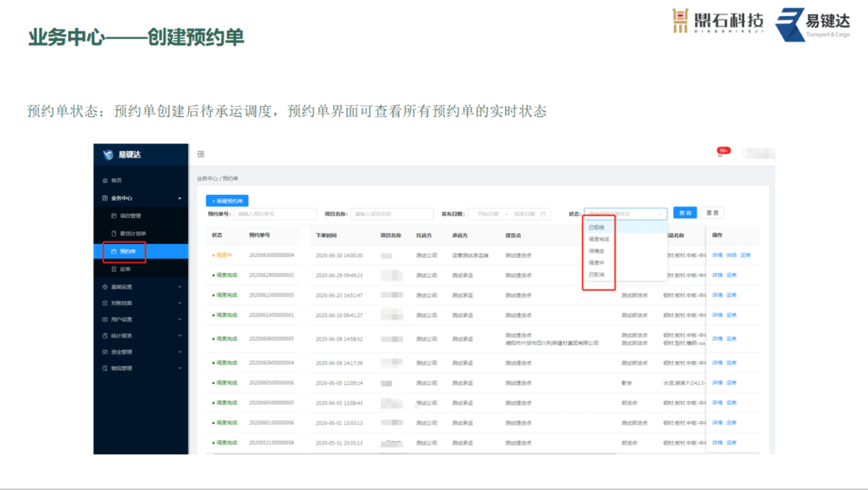Open 详情 for the 2020-06-29 09:49:23 row
This screenshot has width=868, height=490.
click(x=717, y=276)
